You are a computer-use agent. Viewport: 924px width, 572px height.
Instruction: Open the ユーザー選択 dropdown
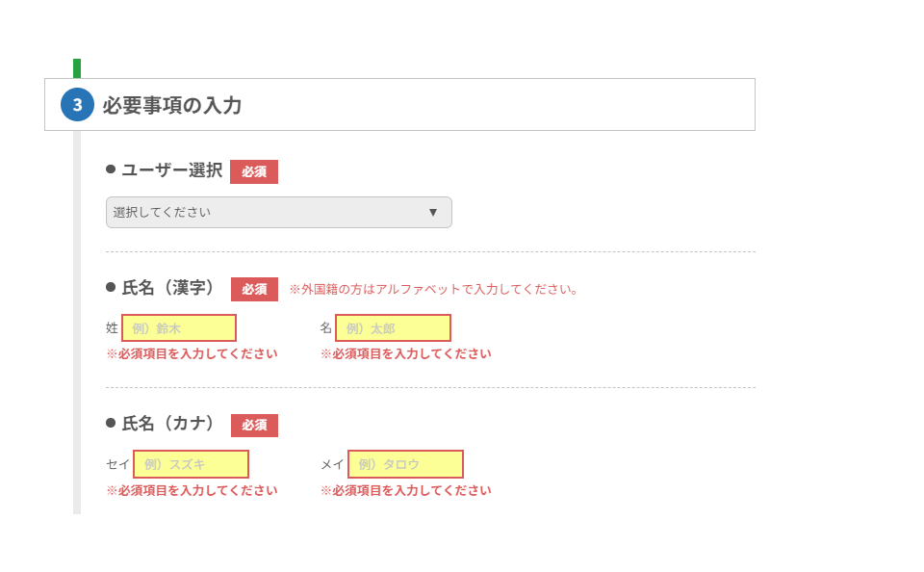tap(278, 212)
